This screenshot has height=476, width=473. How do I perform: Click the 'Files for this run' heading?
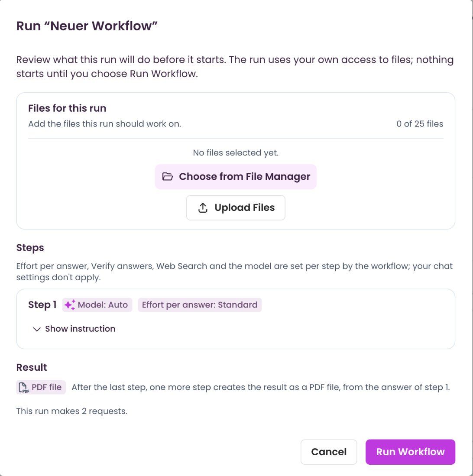(67, 108)
